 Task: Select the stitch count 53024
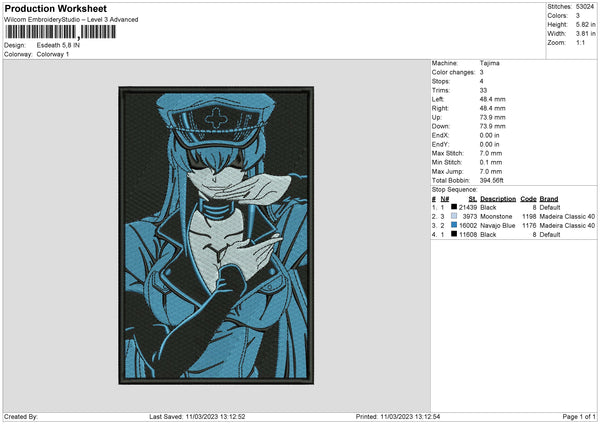tap(585, 7)
